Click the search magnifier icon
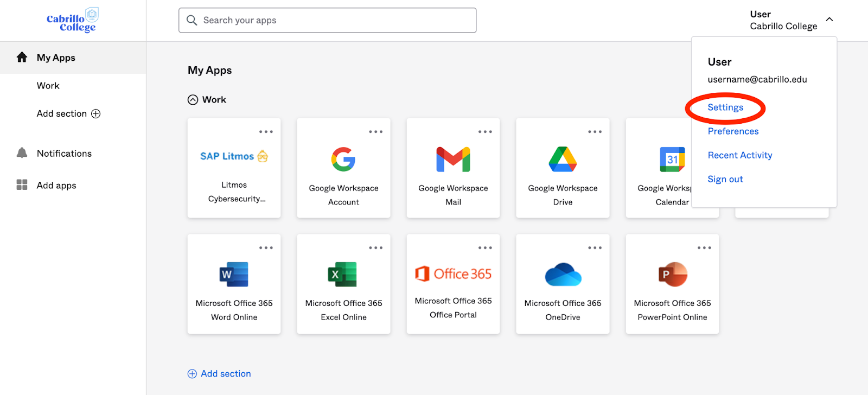This screenshot has width=868, height=395. [192, 20]
